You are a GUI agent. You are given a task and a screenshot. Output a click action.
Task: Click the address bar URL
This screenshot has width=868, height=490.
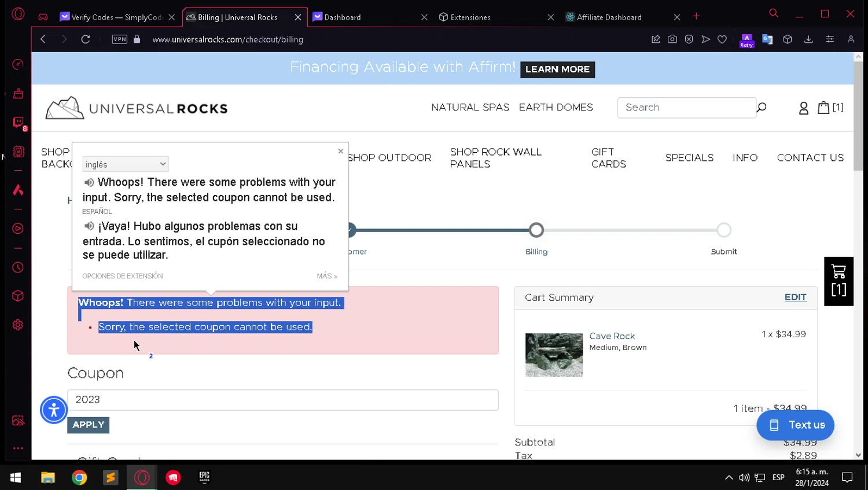coord(228,39)
